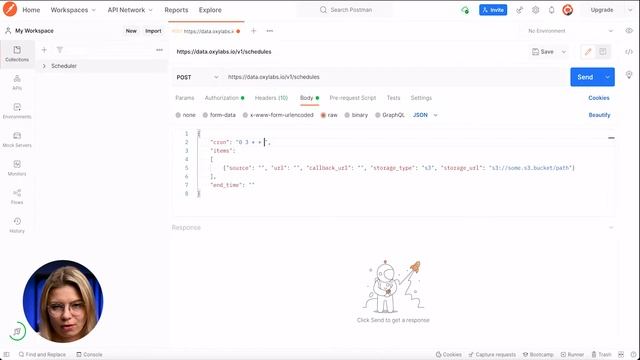Select the form-data body type
The height and width of the screenshot is (360, 640).
click(219, 115)
